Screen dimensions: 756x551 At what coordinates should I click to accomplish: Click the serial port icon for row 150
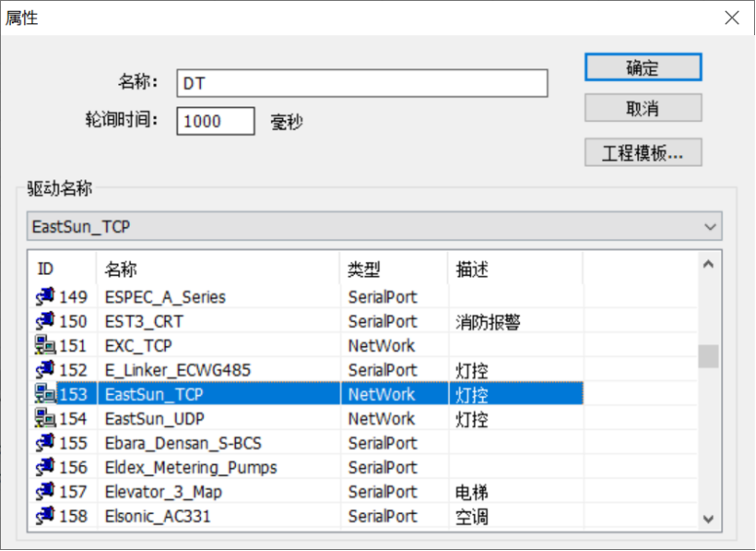(x=45, y=321)
